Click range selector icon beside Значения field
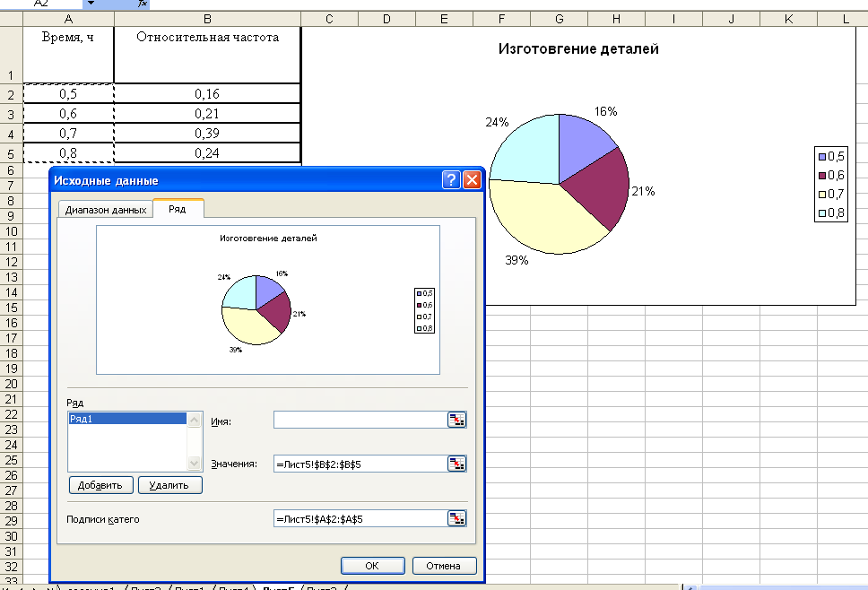Viewport: 868px width, 590px height. (456, 464)
